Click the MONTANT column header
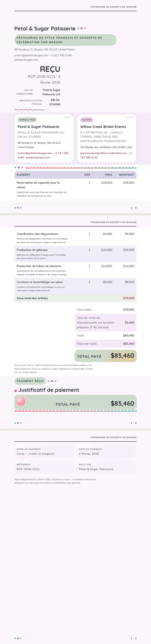 (x=126, y=175)
